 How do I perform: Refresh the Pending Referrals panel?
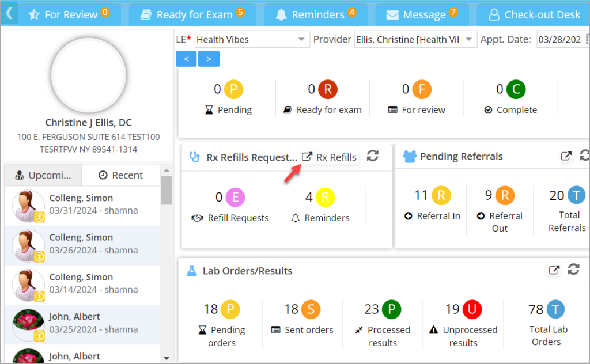pos(584,156)
